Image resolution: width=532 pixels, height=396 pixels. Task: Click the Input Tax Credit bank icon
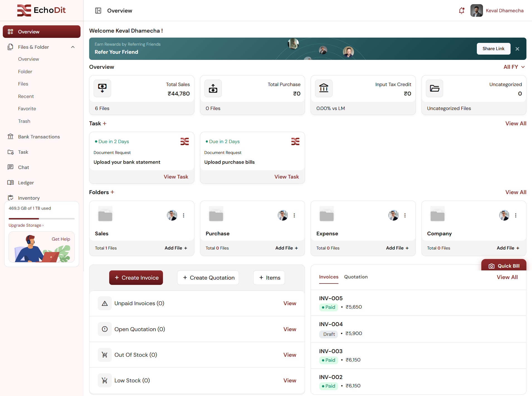(324, 88)
